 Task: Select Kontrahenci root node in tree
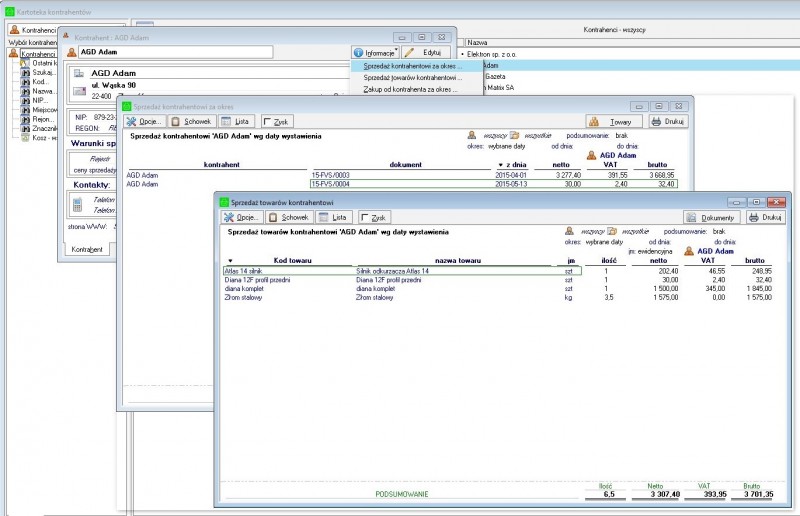(38, 54)
